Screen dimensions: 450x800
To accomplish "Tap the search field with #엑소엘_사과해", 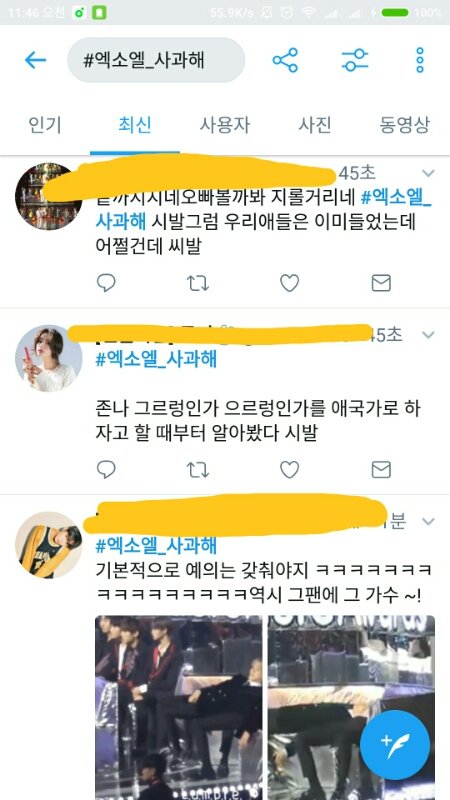I will pos(156,60).
